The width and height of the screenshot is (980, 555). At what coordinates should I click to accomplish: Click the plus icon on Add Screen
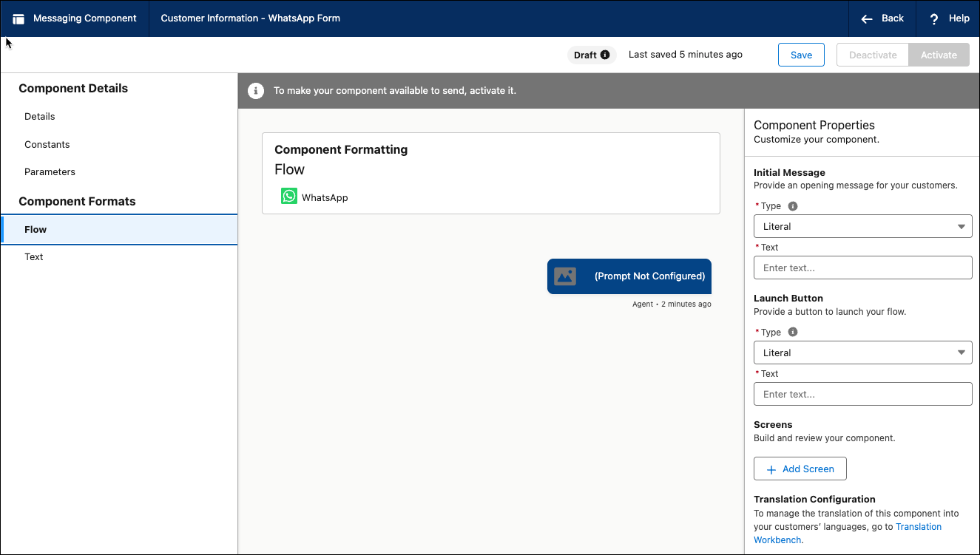(771, 469)
